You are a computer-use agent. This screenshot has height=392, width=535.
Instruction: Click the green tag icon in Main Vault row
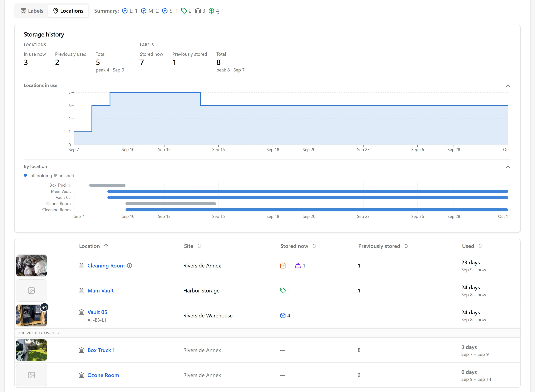(x=283, y=290)
